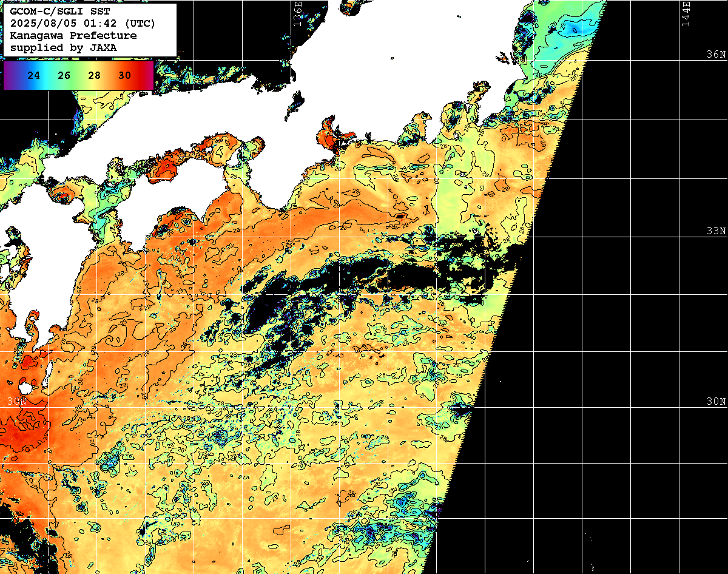Click the "30" value on the color scale
The width and height of the screenshot is (728, 574).
point(124,76)
